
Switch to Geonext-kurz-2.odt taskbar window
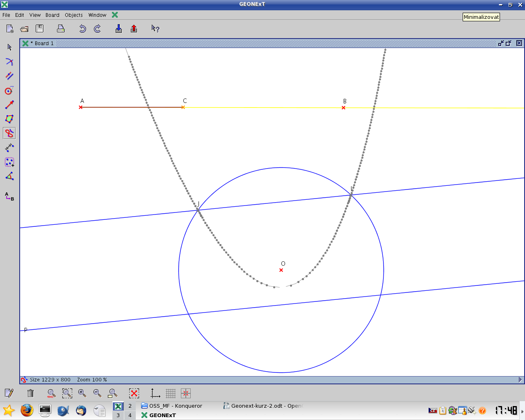[x=263, y=406]
